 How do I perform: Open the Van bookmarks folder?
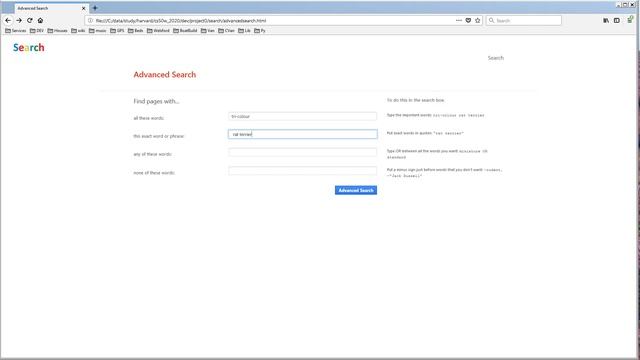pos(208,31)
